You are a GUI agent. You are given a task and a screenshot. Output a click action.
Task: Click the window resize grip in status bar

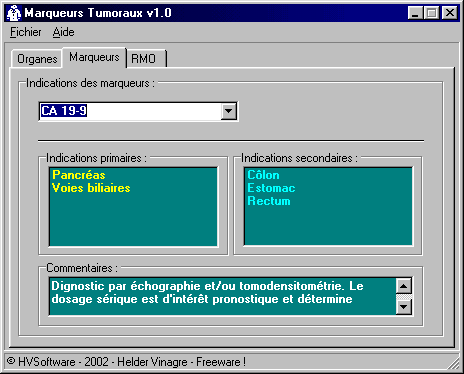click(453, 363)
